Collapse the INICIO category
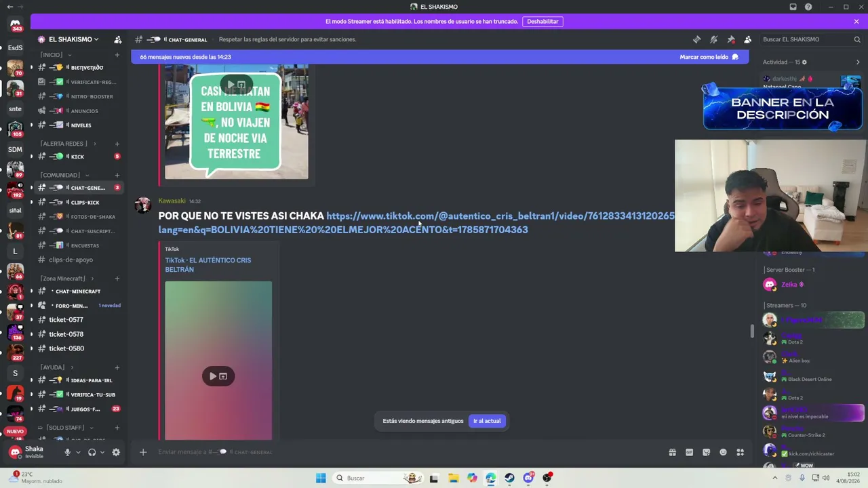 click(x=54, y=55)
